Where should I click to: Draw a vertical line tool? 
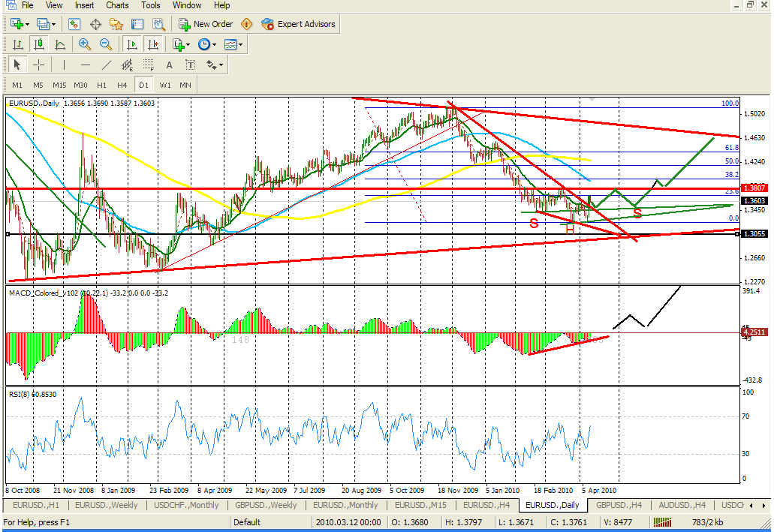64,65
